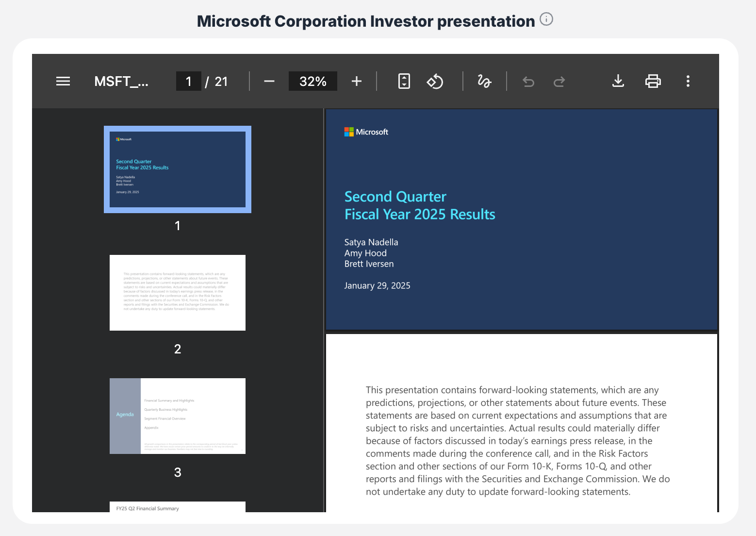Screen dimensions: 756x536
Task: Click the MSFT_ file name text
Action: pos(121,81)
